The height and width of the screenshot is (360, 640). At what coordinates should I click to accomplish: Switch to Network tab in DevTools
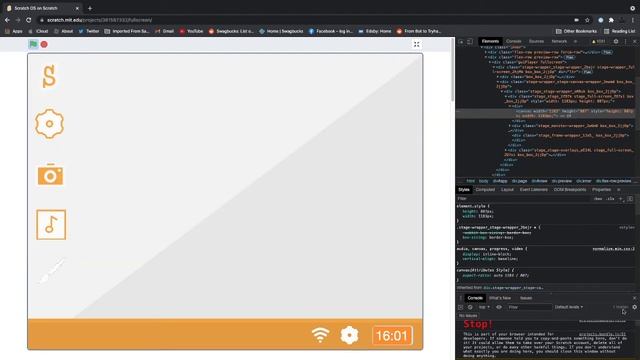point(559,41)
